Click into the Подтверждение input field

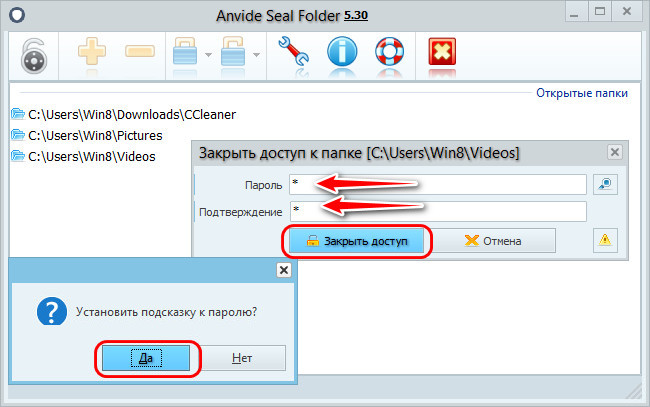(438, 211)
